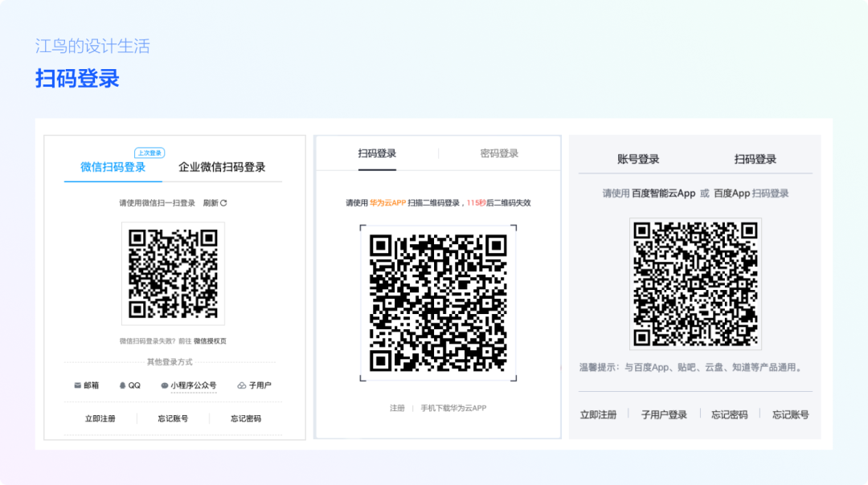Image resolution: width=868 pixels, height=485 pixels.
Task: Click 请使用微信扫一扫登录 instruction text
Action: [x=158, y=203]
